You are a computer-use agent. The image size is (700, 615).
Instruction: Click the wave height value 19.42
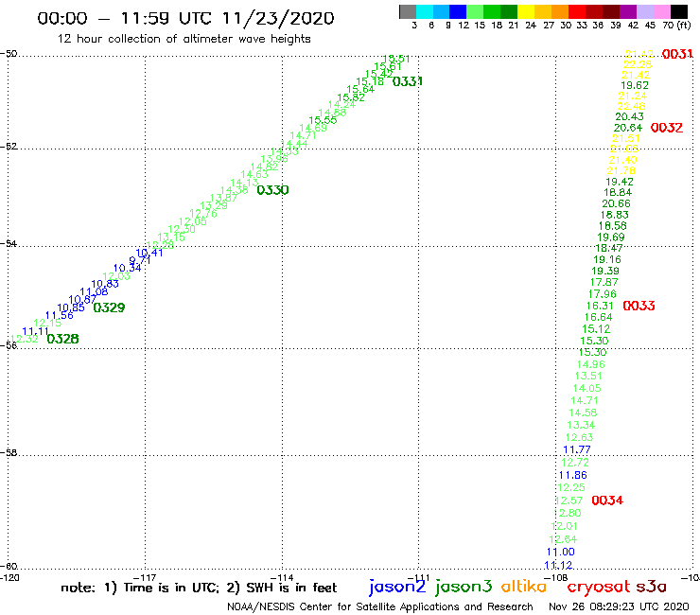[620, 182]
